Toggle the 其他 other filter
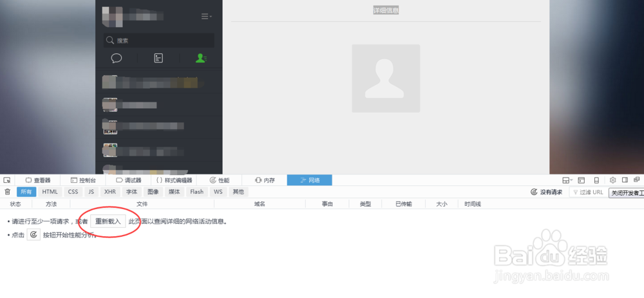 tap(239, 192)
